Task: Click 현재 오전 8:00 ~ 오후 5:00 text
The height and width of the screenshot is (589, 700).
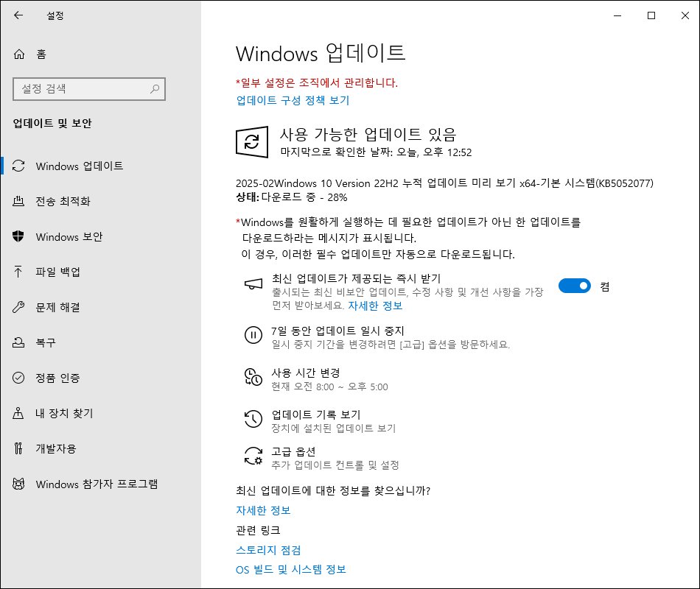Action: click(329, 387)
